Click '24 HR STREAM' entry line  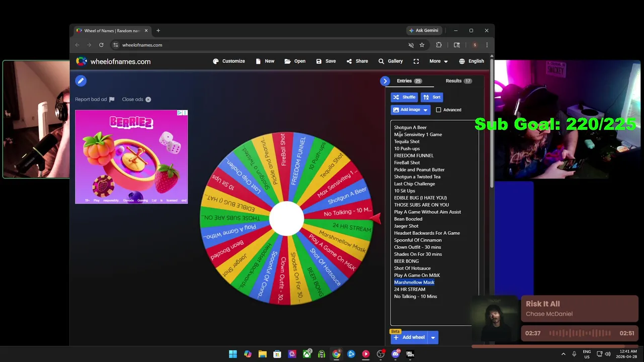pos(410,290)
